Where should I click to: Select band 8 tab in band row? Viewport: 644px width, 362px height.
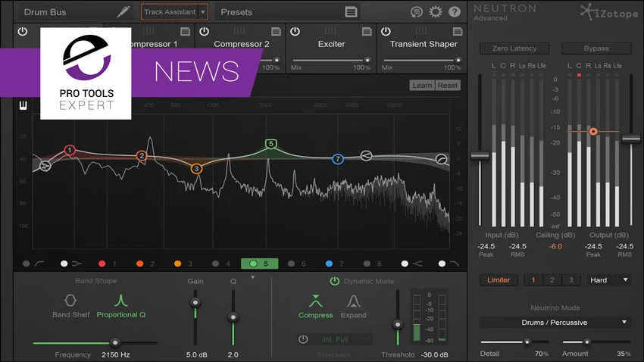click(373, 264)
